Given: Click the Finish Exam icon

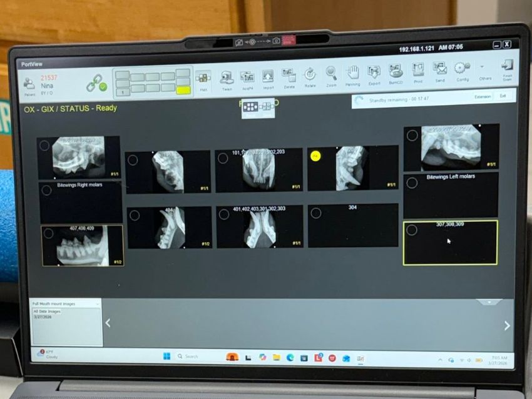Looking at the screenshot, I should pyautogui.click(x=507, y=69).
